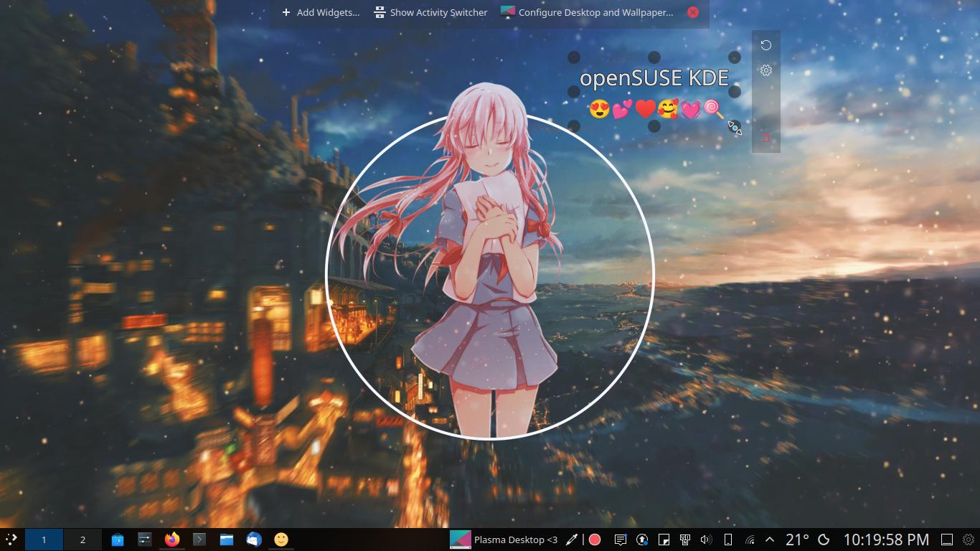Open the smiley emoji app in taskbar
Viewport: 980px width, 551px height.
pos(281,540)
